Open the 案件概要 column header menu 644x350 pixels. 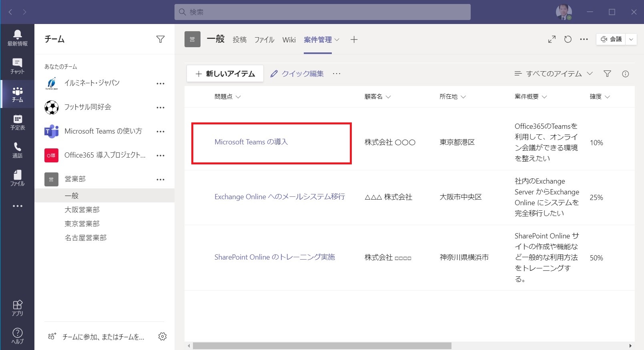coord(531,97)
